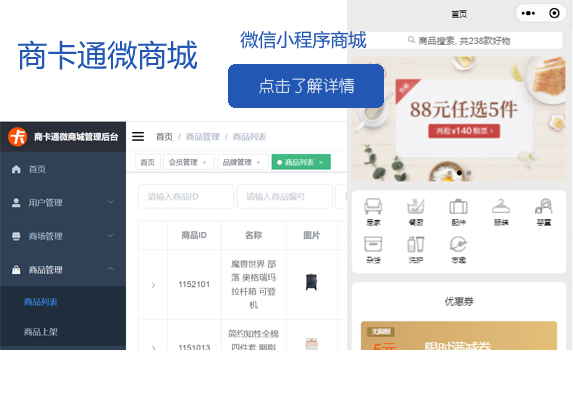Image resolution: width=573 pixels, height=405 pixels.
Task: Switch to the 首页 page tab
Action: [x=148, y=162]
